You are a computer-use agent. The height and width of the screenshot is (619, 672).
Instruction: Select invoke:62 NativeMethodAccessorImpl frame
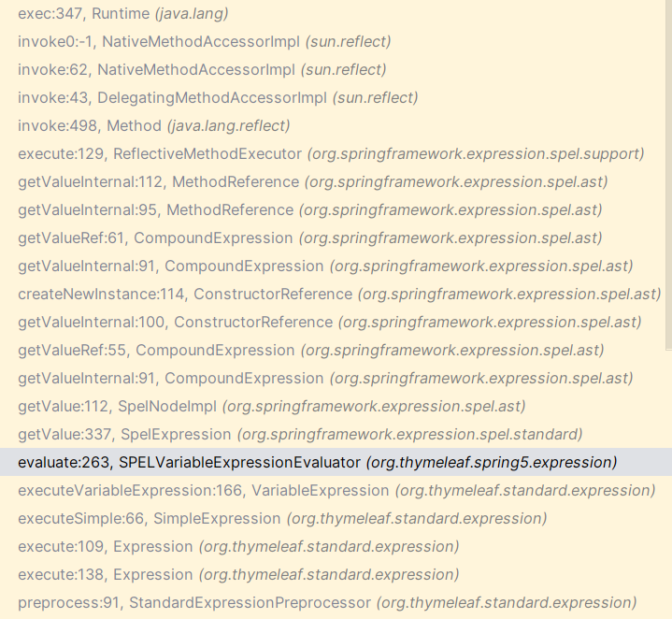[x=332, y=70]
